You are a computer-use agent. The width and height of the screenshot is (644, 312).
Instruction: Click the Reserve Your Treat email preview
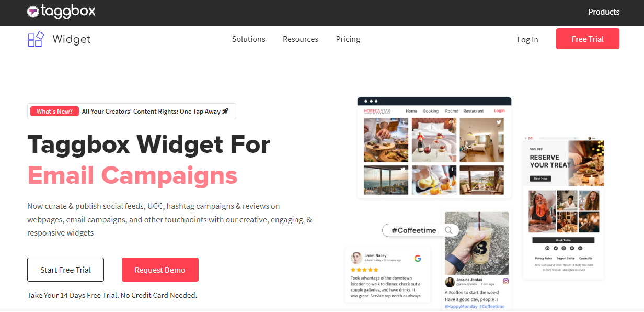point(563,209)
